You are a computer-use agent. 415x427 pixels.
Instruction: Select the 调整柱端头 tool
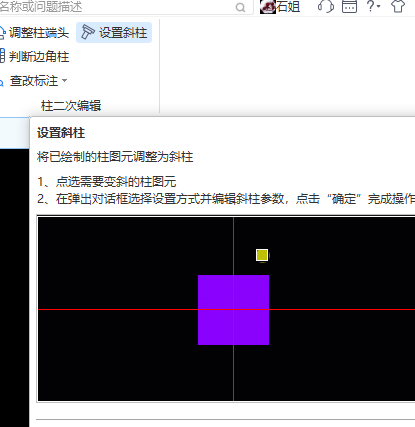(x=35, y=33)
